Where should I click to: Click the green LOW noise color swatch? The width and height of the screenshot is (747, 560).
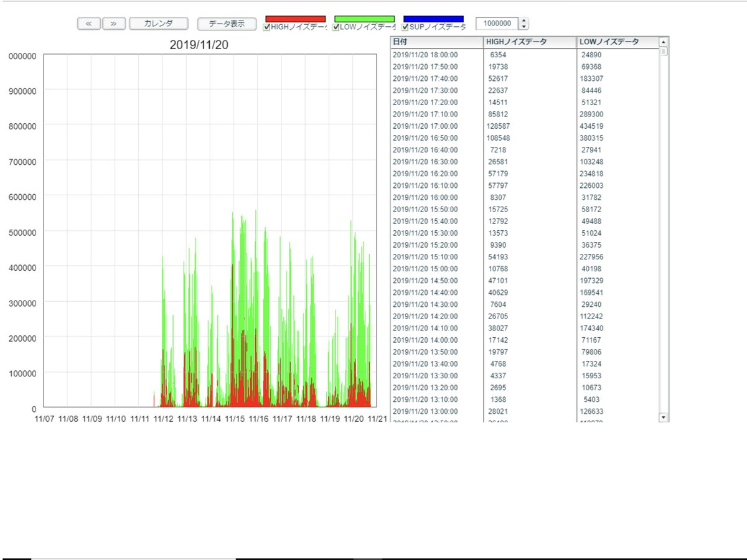365,19
